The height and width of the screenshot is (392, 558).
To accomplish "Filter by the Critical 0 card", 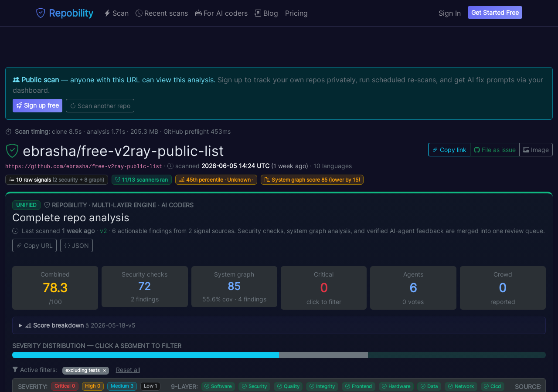I will (323, 288).
